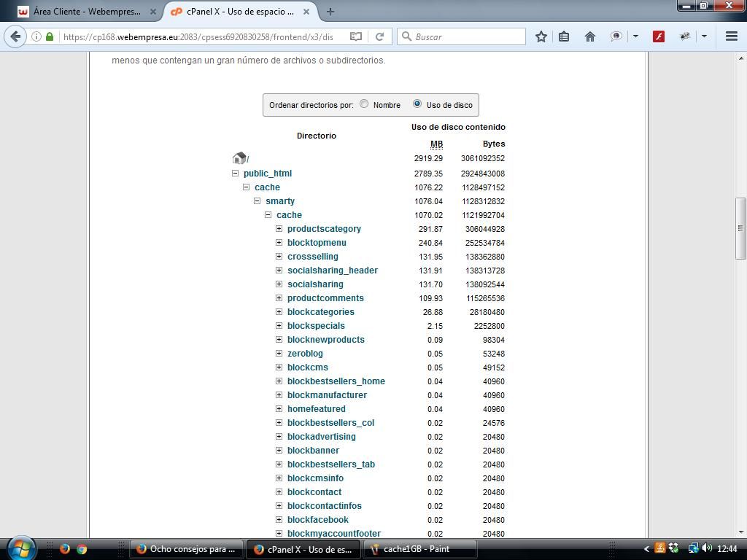The height and width of the screenshot is (560, 747).
Task: Expand the productcomments folder
Action: (279, 297)
